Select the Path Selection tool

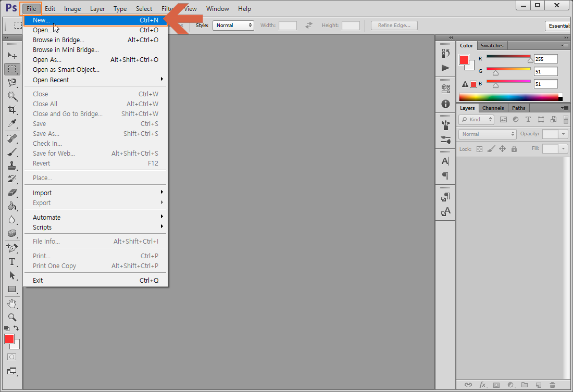12,275
